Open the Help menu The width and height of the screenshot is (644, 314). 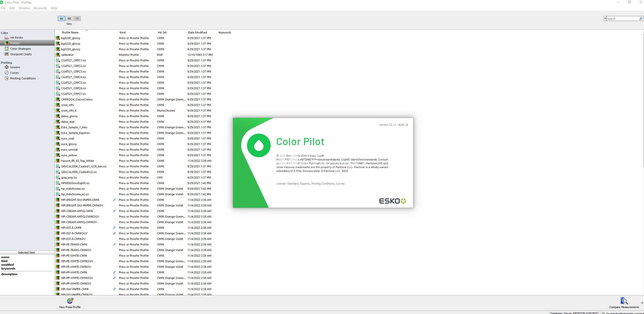pyautogui.click(x=54, y=8)
